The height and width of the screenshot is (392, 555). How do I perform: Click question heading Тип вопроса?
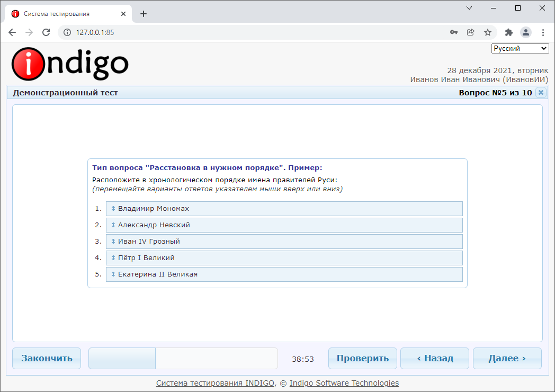(x=207, y=167)
